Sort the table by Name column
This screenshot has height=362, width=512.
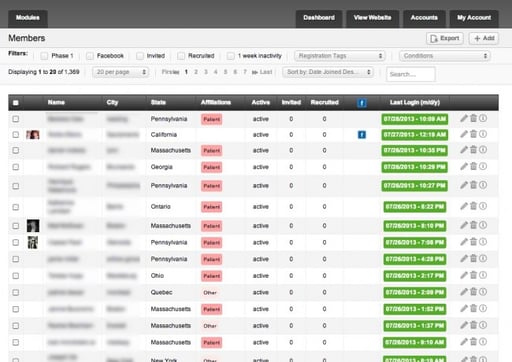(x=56, y=102)
